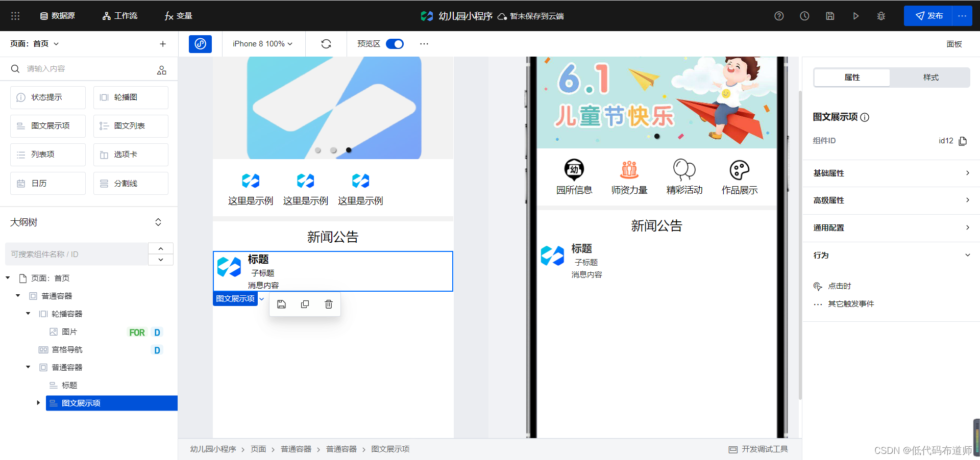This screenshot has width=980, height=460.
Task: Collapse the 轮播容器 tree node
Action: pos(28,314)
